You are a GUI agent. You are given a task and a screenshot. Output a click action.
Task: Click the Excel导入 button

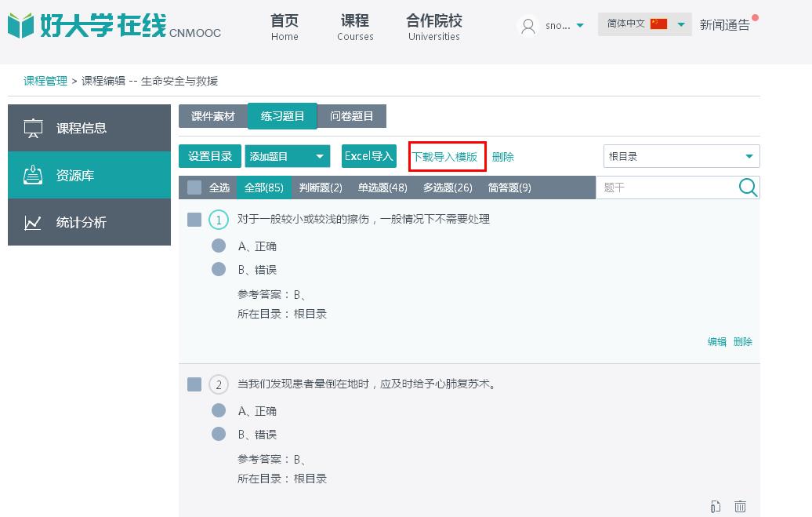pos(368,156)
